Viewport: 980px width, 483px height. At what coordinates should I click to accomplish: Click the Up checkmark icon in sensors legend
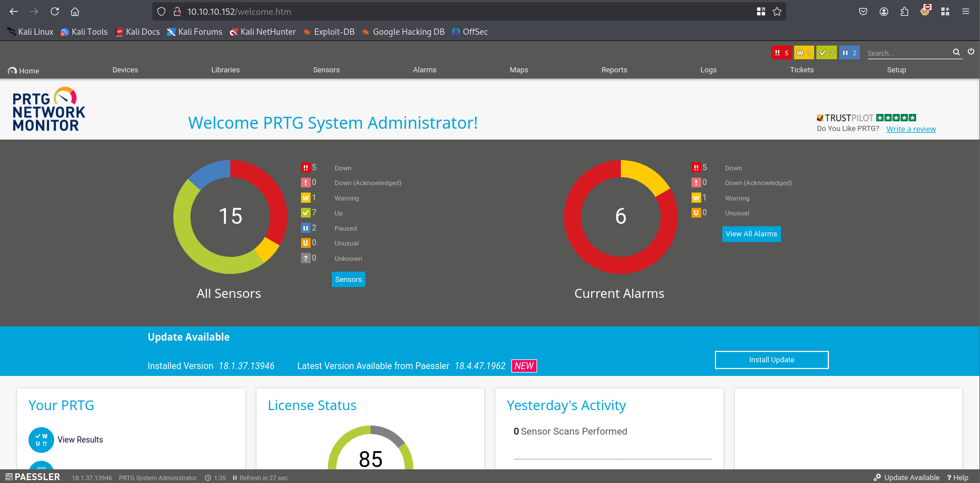306,212
